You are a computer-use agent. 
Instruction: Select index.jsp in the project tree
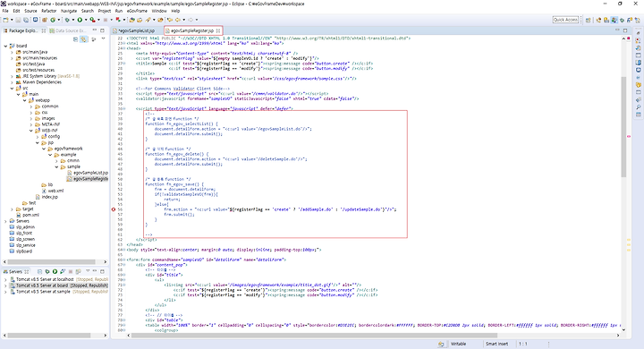pos(50,197)
